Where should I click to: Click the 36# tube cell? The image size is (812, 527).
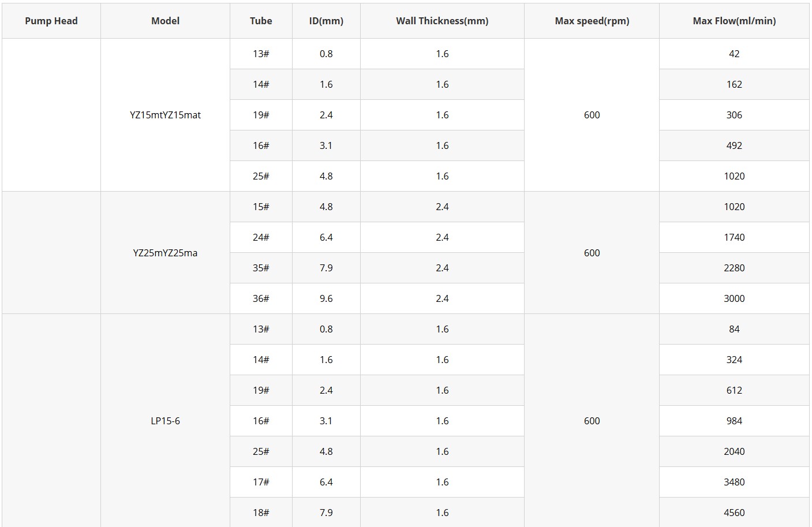pos(261,298)
